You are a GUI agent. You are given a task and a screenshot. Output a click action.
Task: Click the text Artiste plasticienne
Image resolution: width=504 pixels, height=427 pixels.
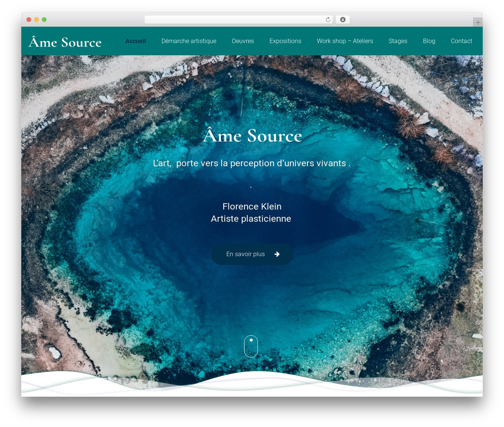coord(251,219)
